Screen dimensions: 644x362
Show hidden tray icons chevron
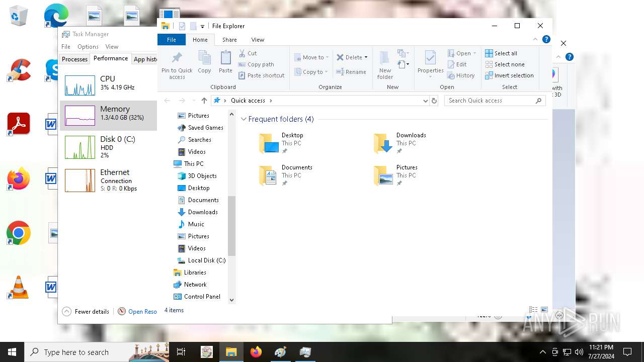pyautogui.click(x=542, y=352)
